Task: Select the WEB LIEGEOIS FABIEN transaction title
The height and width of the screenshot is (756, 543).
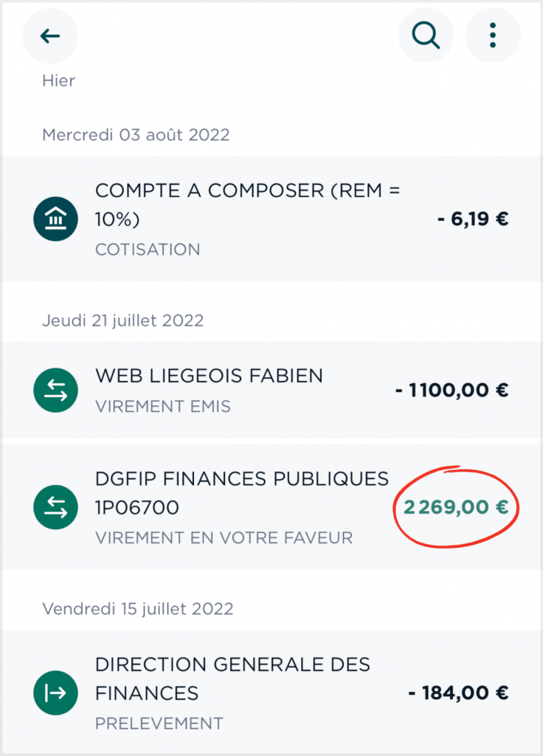Action: (x=209, y=376)
